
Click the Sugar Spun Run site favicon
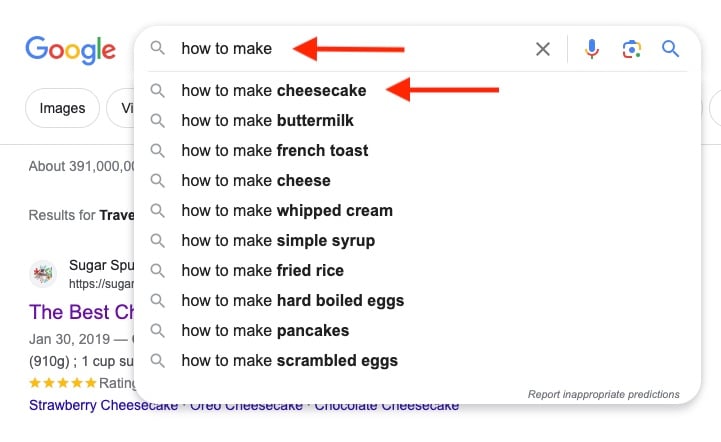point(43,273)
